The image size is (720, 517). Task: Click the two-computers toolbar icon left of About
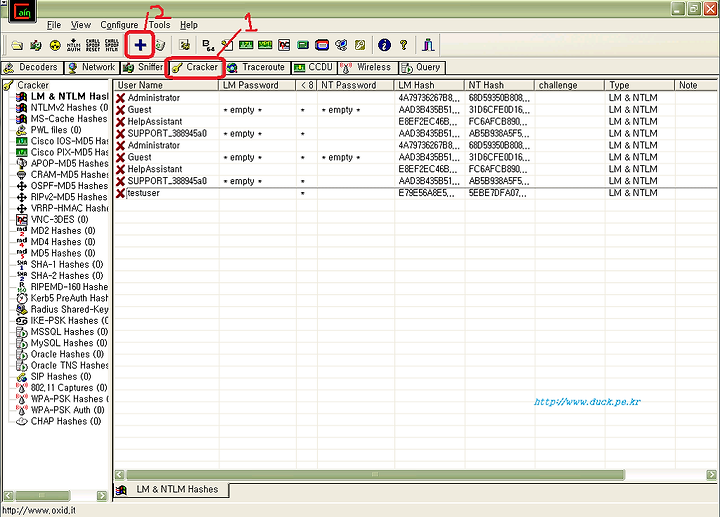pos(341,45)
